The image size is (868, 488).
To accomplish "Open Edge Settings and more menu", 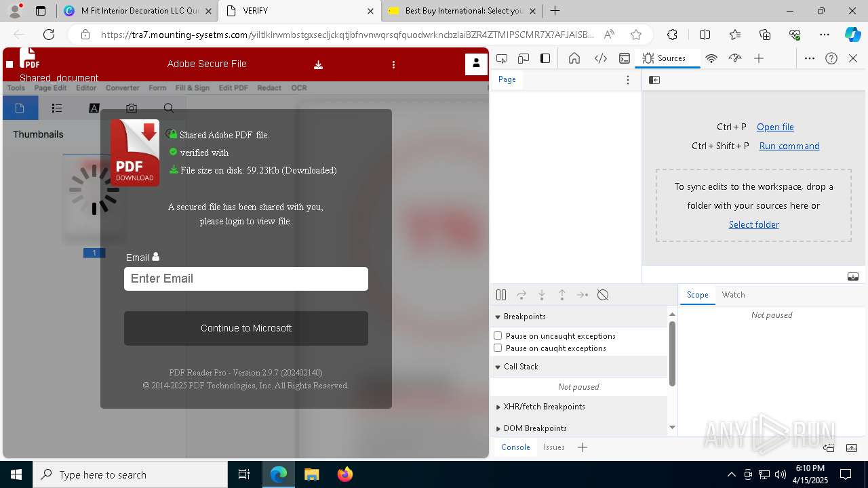I will [825, 35].
